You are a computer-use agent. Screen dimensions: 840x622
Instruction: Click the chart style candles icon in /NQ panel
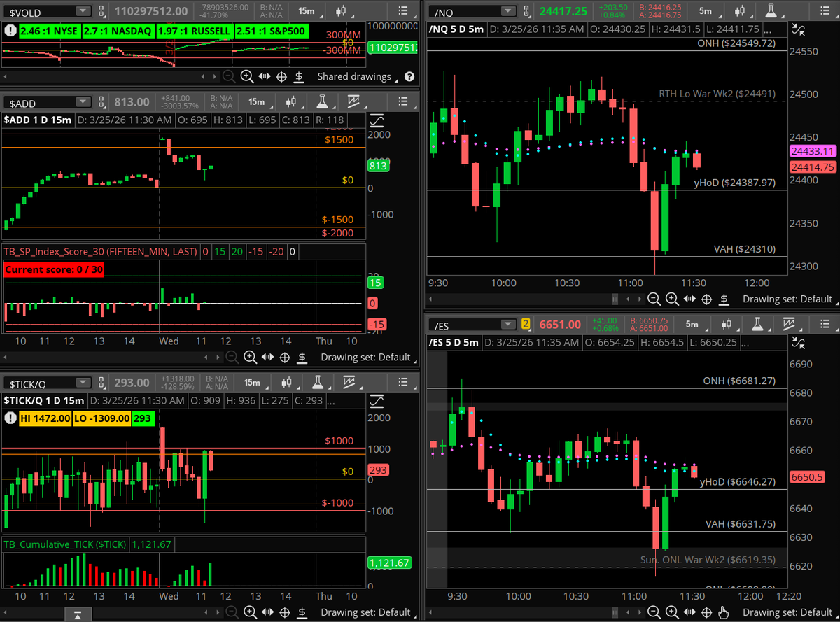pyautogui.click(x=741, y=11)
